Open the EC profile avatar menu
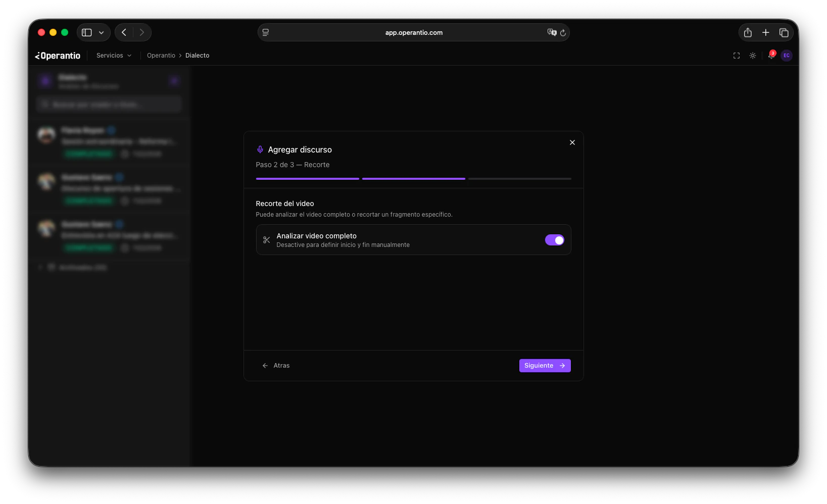 pos(786,56)
